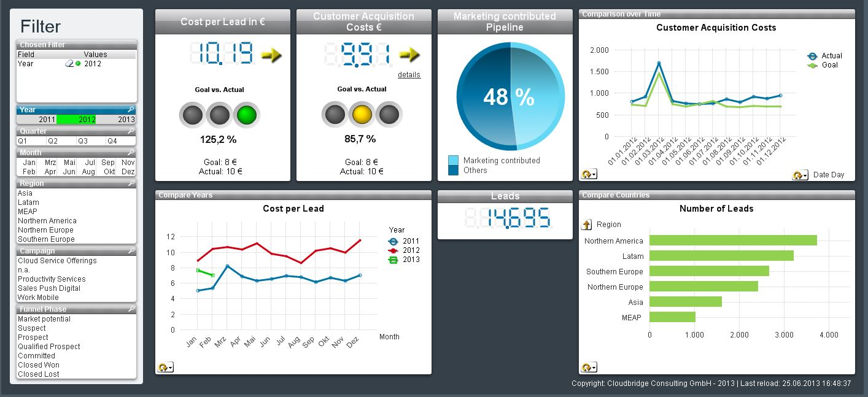Click the drill-up arrow next to Region

pos(587,225)
